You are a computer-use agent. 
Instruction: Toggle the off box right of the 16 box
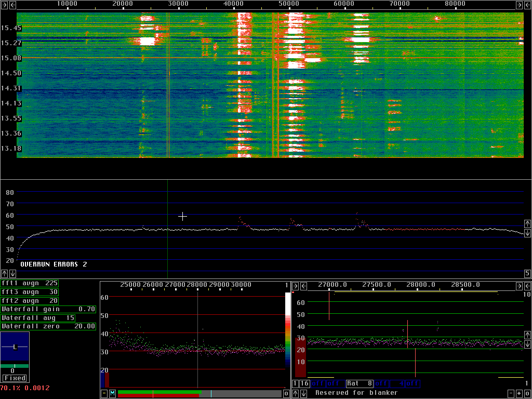318,384
